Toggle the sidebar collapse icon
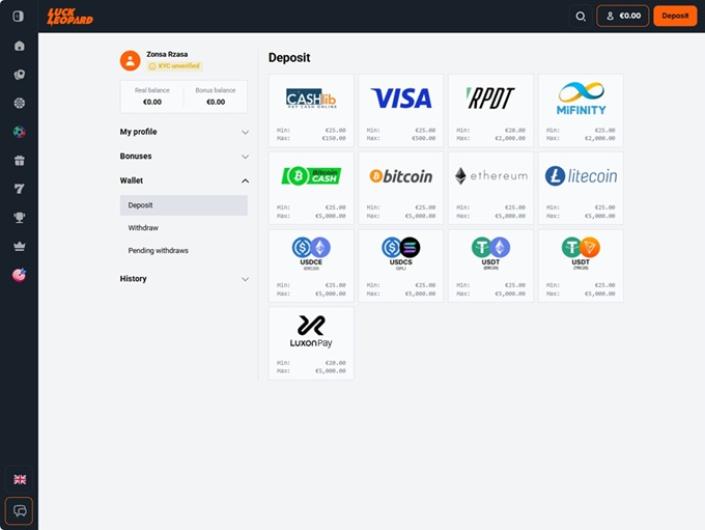 [x=18, y=16]
